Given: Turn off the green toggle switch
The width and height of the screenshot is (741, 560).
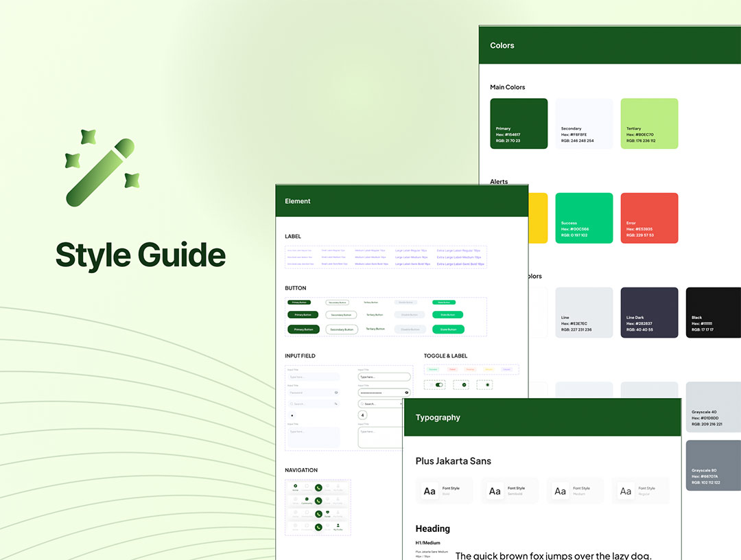Looking at the screenshot, I should coord(439,385).
